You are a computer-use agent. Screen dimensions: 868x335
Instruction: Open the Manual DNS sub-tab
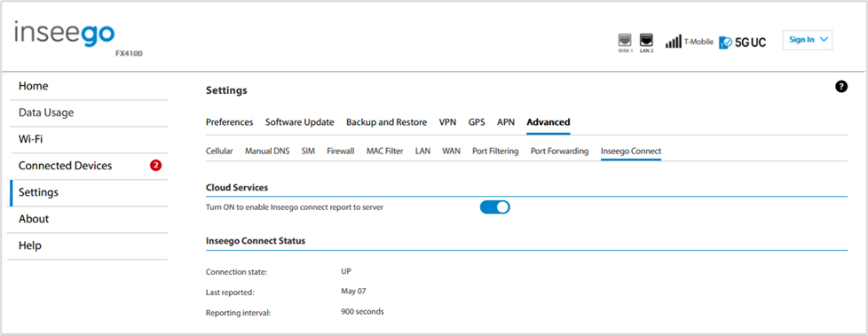coord(267,151)
